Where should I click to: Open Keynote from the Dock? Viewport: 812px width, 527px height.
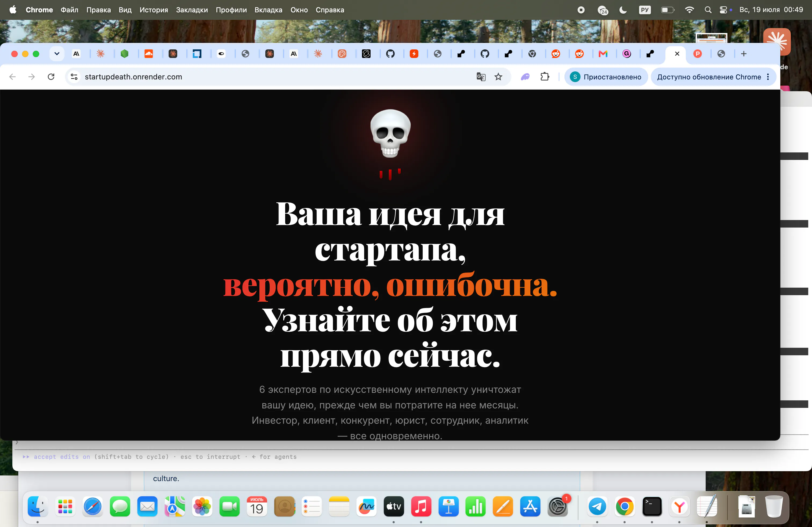(448, 506)
